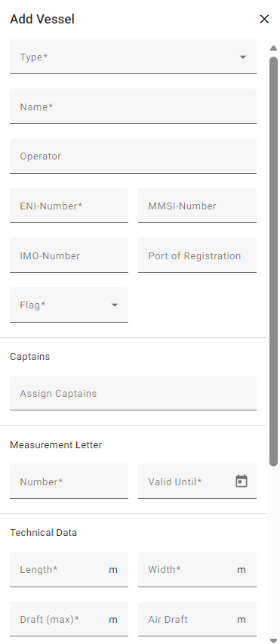
Task: Click the scrollbar down arrow
Action: [273, 641]
